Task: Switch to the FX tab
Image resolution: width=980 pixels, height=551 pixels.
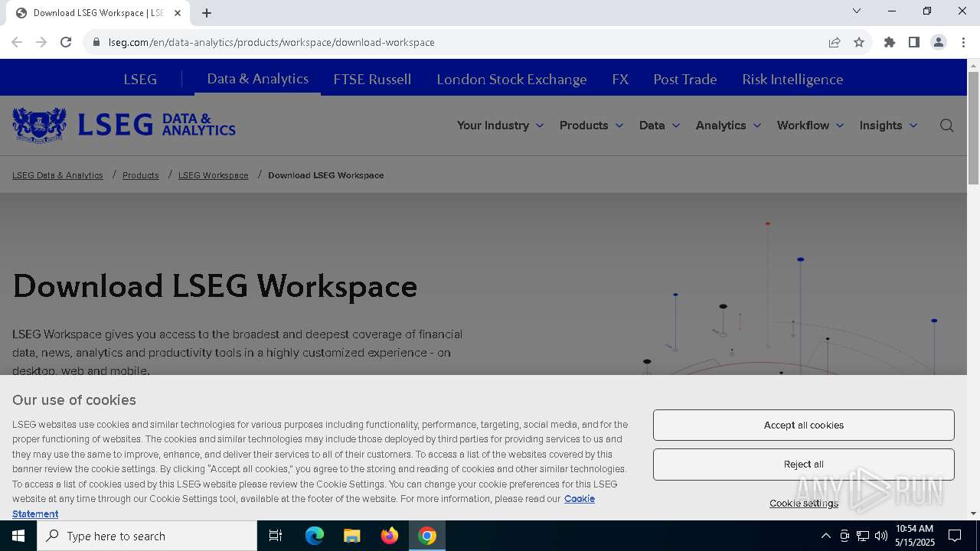Action: pos(620,80)
